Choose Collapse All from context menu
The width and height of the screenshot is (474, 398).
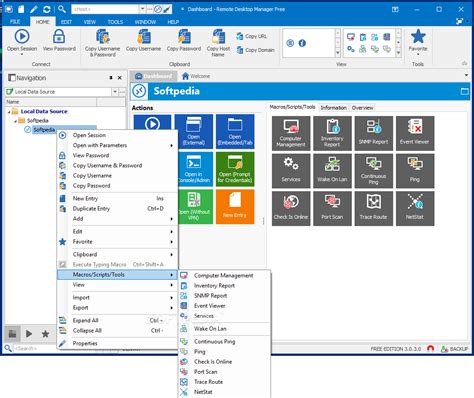pyautogui.click(x=118, y=331)
